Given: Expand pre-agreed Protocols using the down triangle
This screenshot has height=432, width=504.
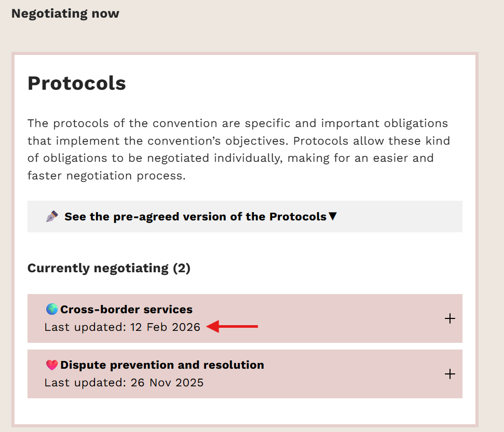Looking at the screenshot, I should coord(333,216).
